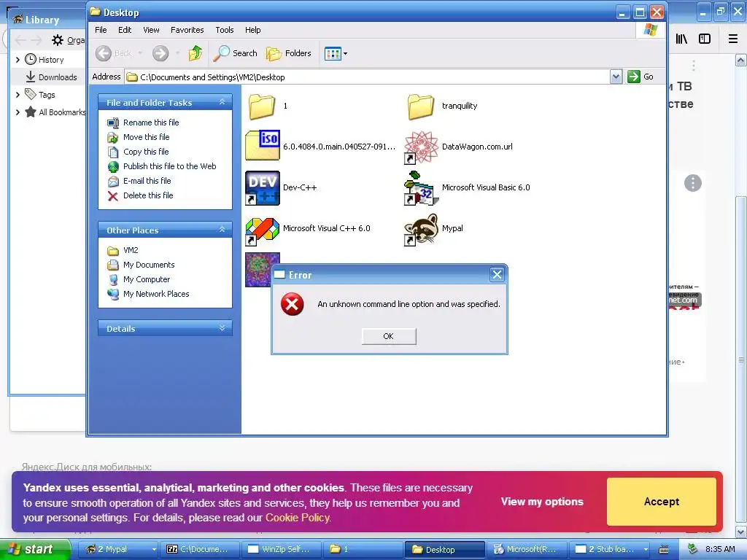Click Move this file
747x560 pixels.
coord(146,137)
